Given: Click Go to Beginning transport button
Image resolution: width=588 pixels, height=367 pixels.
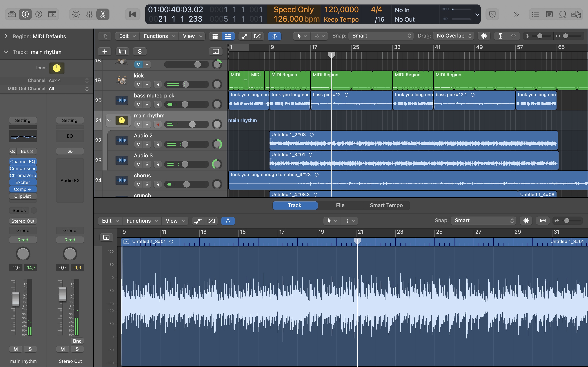Looking at the screenshot, I should 133,14.
